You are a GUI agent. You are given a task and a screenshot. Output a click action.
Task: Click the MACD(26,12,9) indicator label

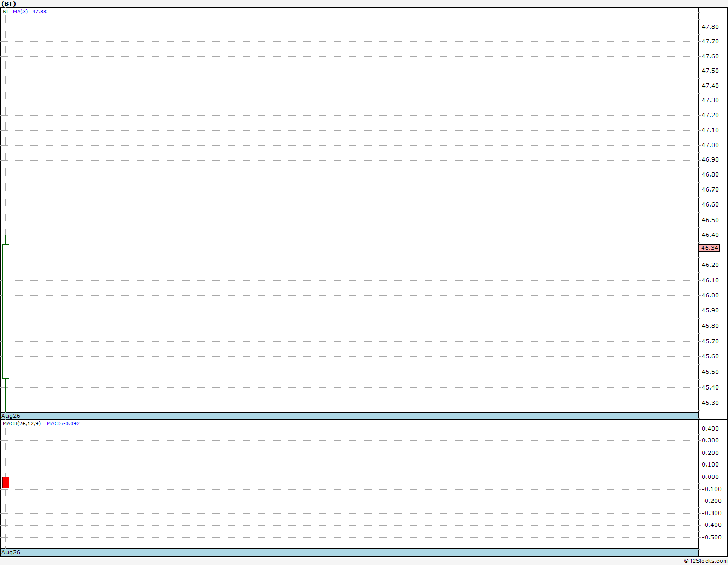click(x=21, y=424)
